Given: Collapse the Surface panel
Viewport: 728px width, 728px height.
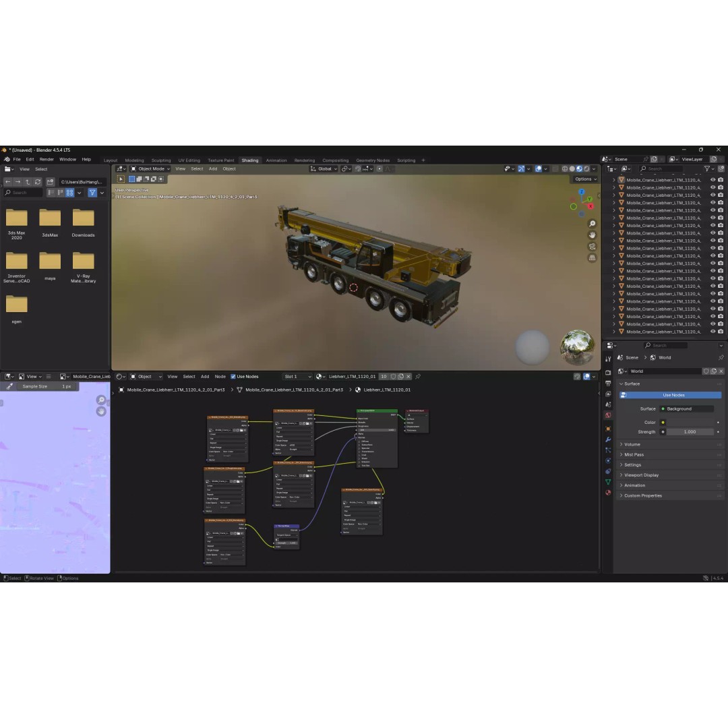Looking at the screenshot, I should point(632,384).
